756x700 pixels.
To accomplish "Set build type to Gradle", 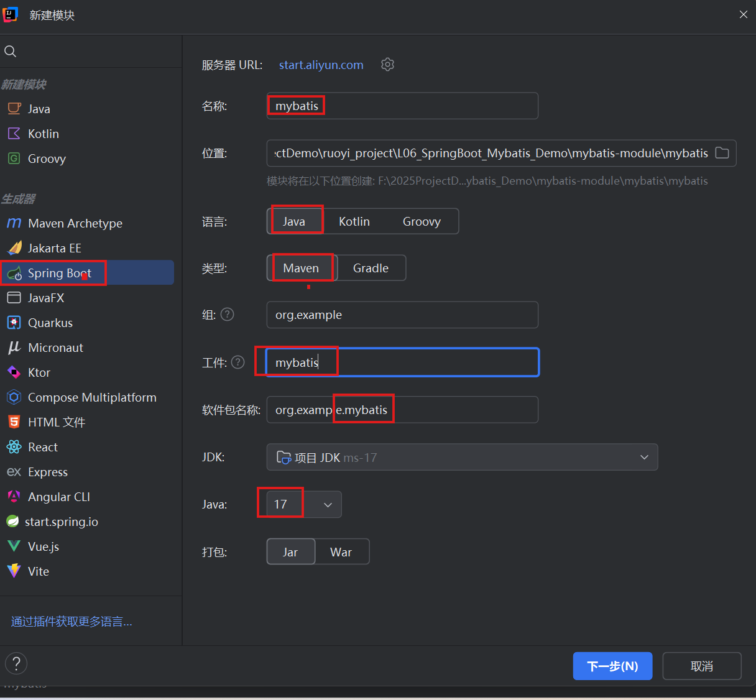I will [371, 268].
